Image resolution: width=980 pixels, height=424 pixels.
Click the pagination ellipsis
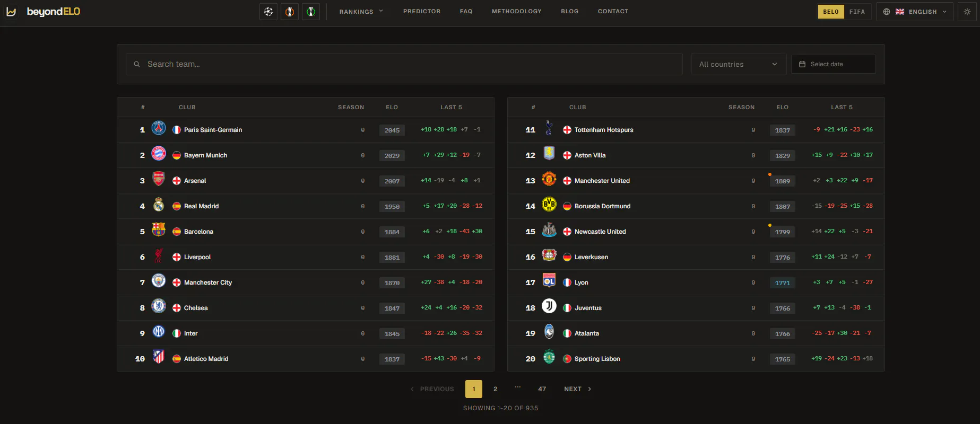point(518,388)
